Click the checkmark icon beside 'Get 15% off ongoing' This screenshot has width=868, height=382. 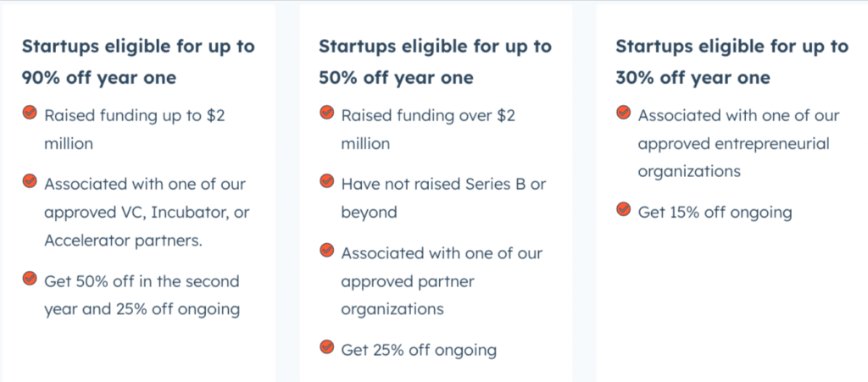point(623,209)
